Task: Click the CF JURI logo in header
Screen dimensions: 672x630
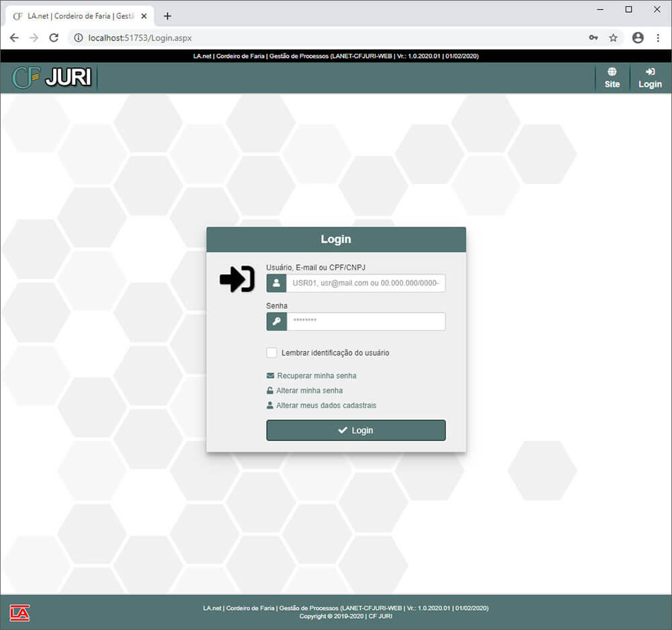Action: click(52, 78)
